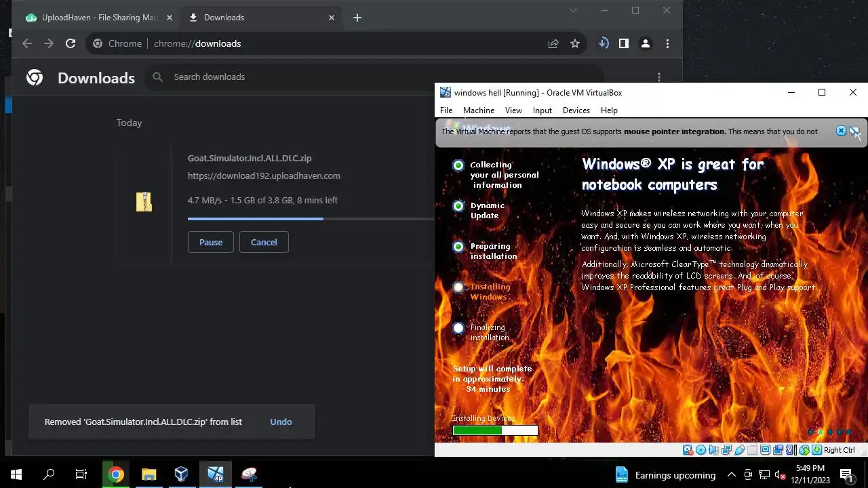Open download192.uploadhaven.com source link
The image size is (868, 488).
[264, 176]
